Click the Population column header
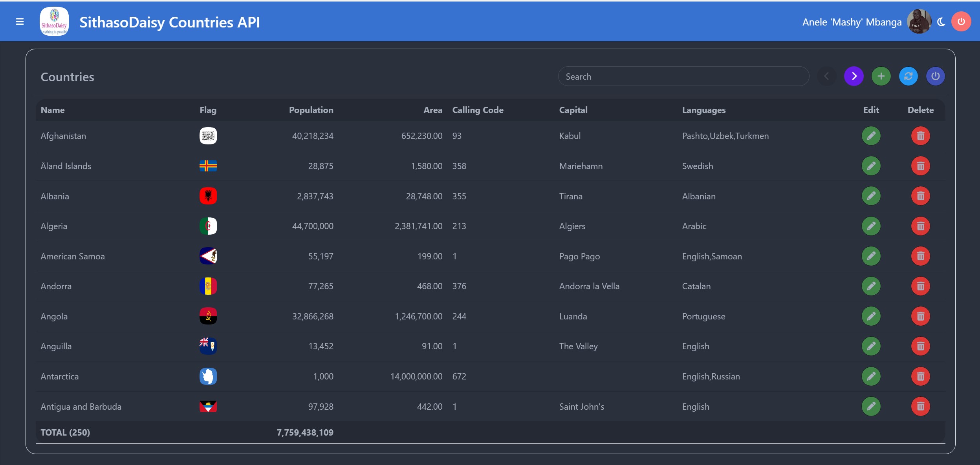980x465 pixels. [x=311, y=110]
